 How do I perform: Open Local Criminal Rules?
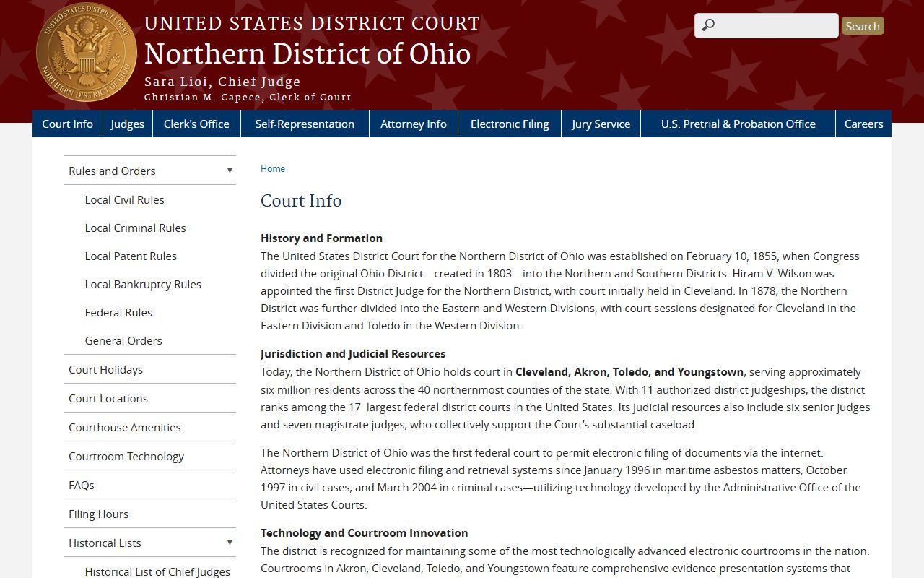click(x=135, y=228)
